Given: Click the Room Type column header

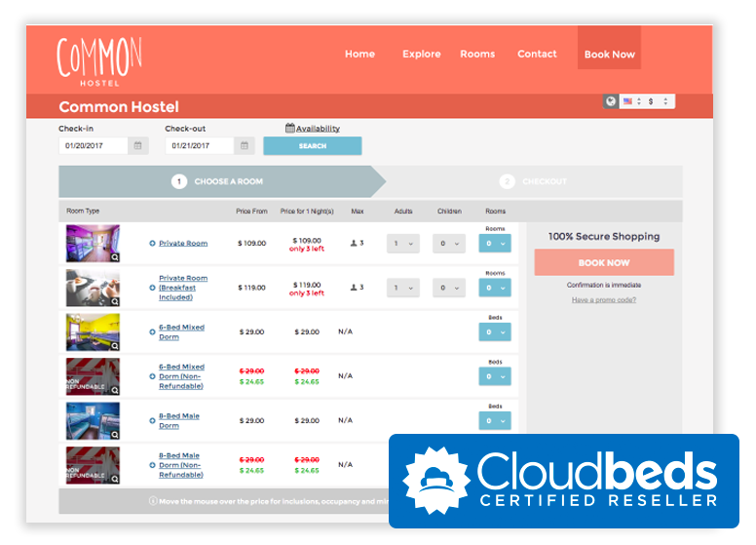Looking at the screenshot, I should pos(83,212).
